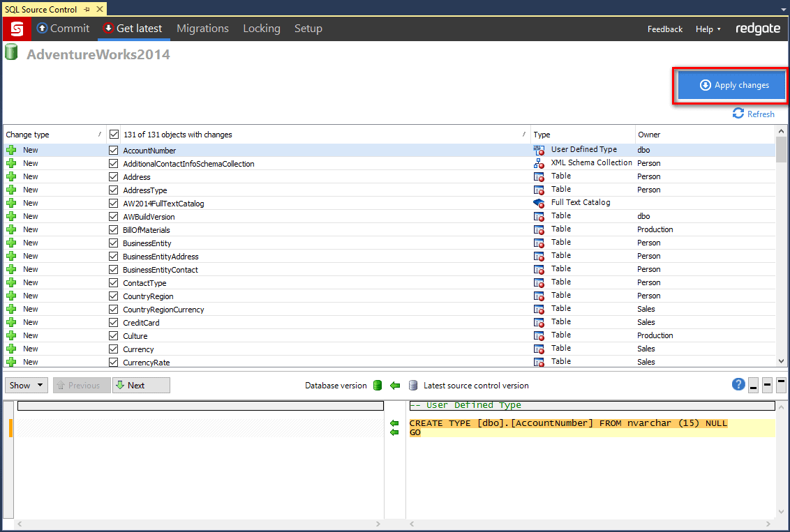This screenshot has height=532, width=790.
Task: Click the Next difference button
Action: pyautogui.click(x=141, y=386)
